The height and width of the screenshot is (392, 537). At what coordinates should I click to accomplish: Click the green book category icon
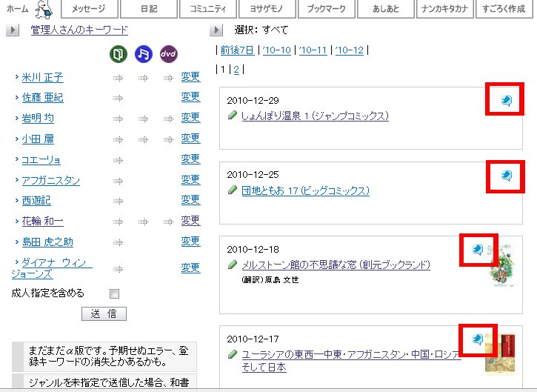point(119,55)
